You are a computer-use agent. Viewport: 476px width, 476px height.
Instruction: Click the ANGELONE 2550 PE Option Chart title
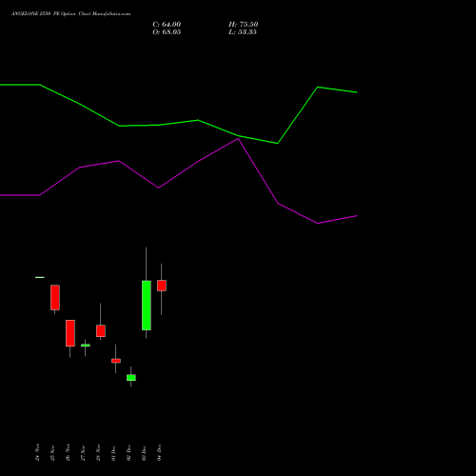pos(70,14)
